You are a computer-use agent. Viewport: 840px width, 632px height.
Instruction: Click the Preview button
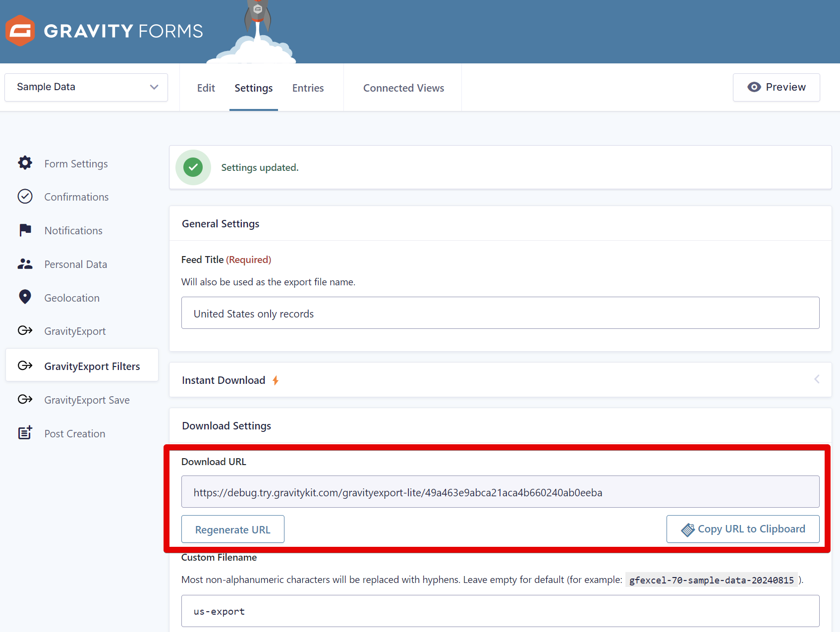coord(776,87)
